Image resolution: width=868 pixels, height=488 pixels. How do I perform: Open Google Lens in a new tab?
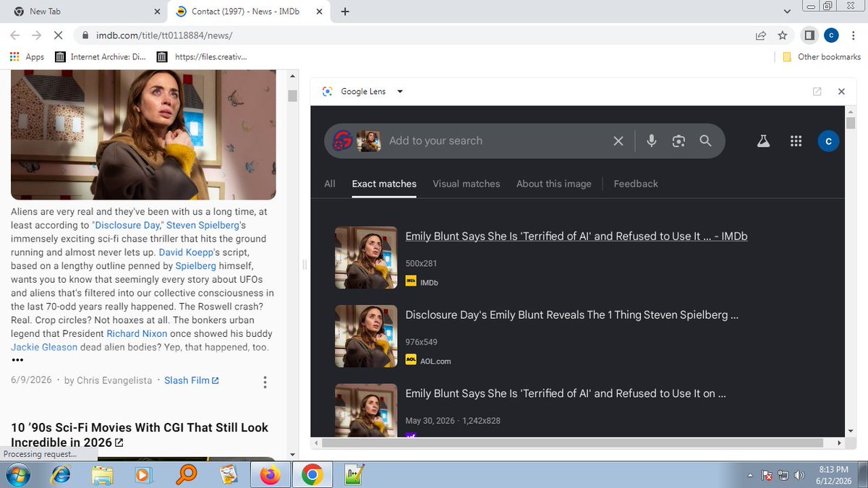coord(817,92)
